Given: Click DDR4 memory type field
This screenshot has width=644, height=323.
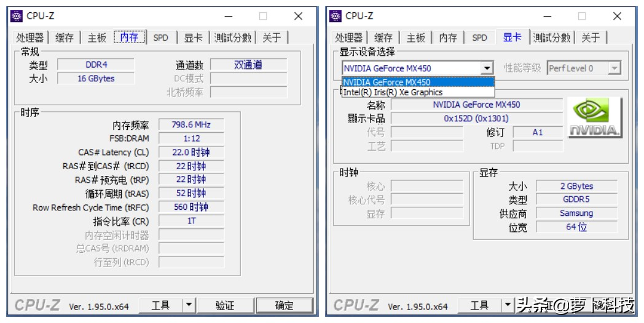Looking at the screenshot, I should point(96,65).
